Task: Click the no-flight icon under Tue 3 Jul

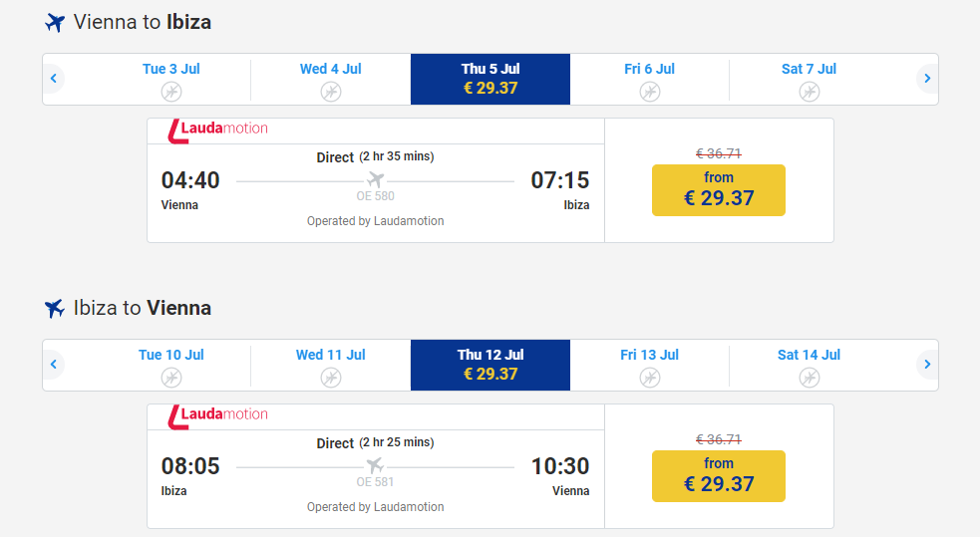Action: tap(171, 92)
